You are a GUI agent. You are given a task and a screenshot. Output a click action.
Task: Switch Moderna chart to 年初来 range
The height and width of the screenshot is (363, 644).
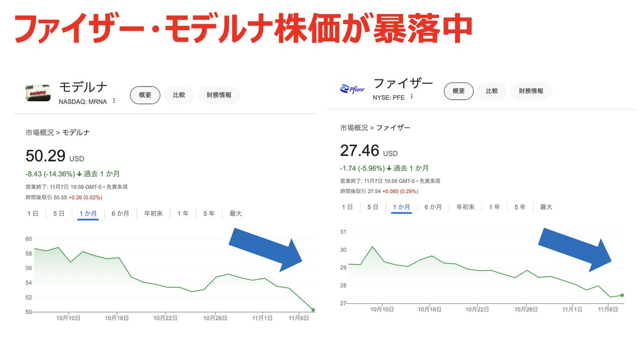point(153,213)
